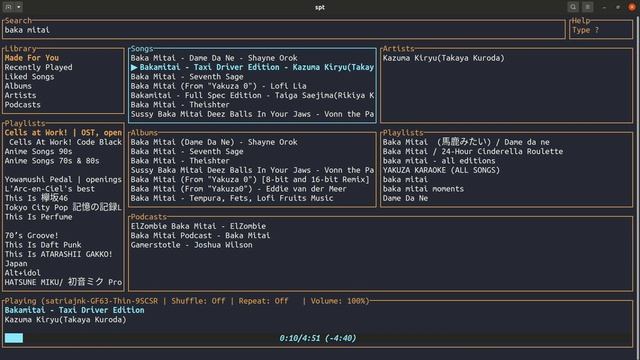
Task: Select song Baka Mitai - Seventh Sage
Action: point(187,77)
